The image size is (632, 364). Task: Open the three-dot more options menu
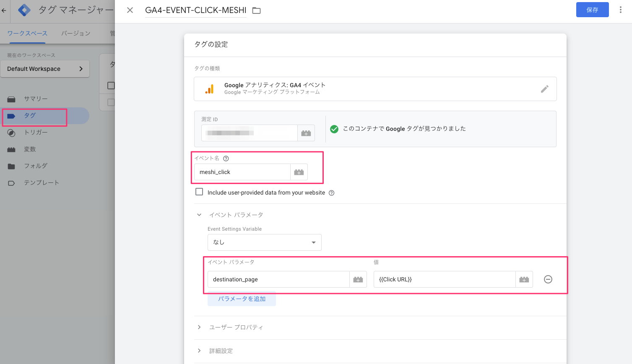tap(620, 10)
